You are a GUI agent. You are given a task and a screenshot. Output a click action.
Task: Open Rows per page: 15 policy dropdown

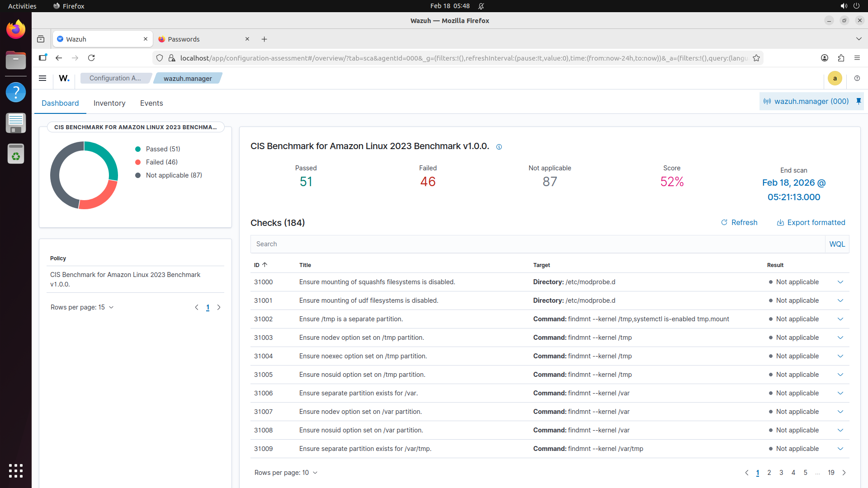[82, 307]
